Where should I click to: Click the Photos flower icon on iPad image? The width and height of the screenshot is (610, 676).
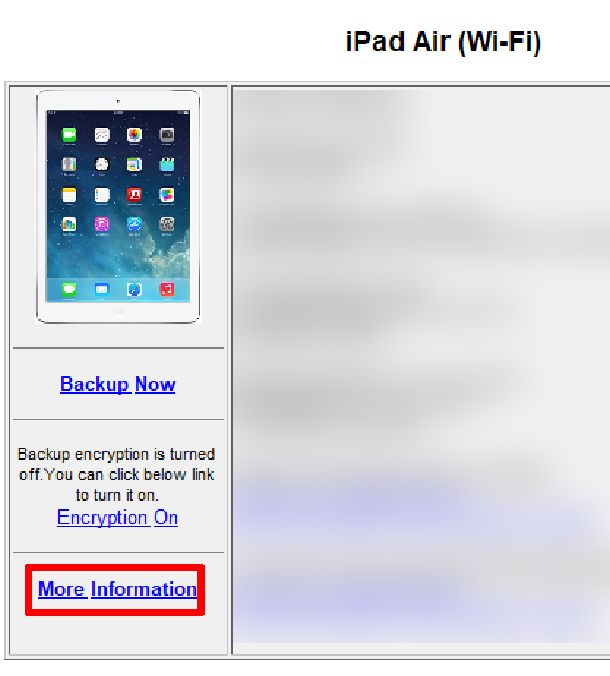(134, 135)
